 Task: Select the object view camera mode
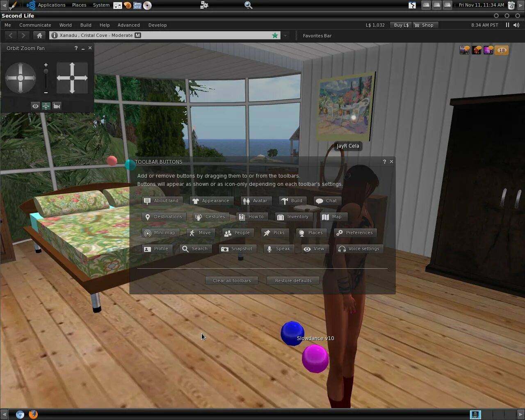tap(57, 106)
